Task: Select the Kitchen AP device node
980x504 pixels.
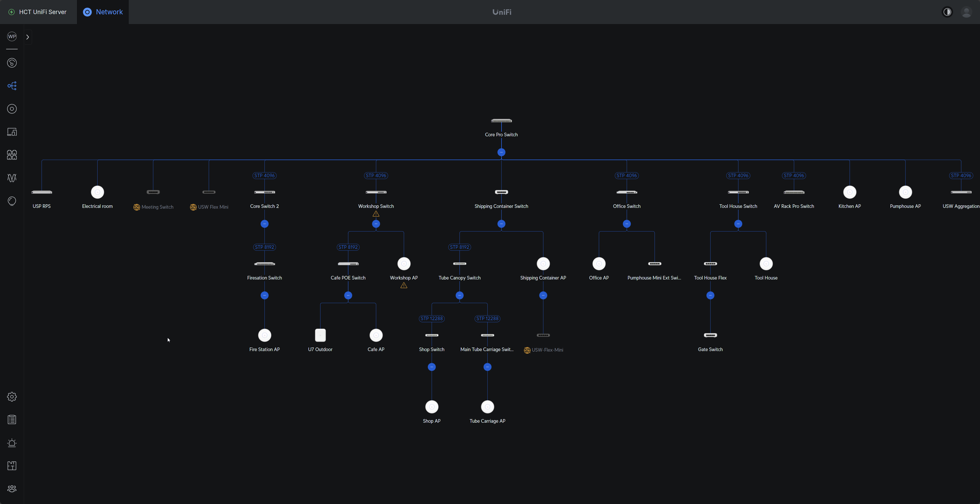Action: click(x=849, y=192)
